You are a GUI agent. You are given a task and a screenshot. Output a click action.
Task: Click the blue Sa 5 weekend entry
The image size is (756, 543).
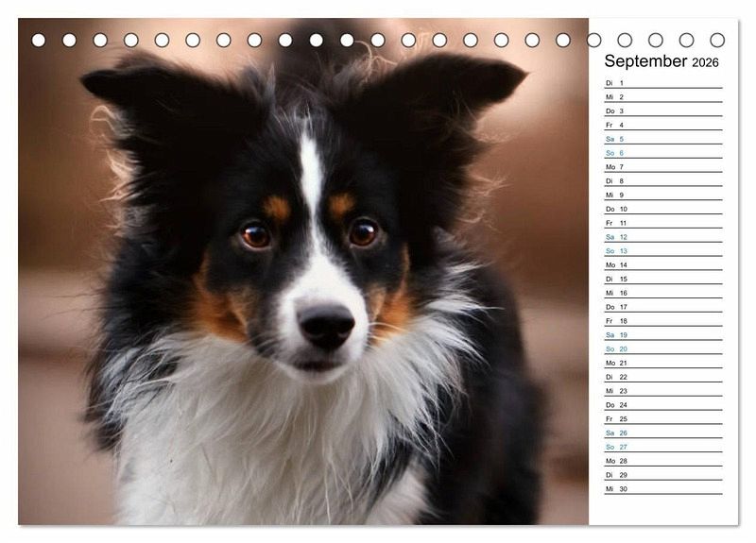point(662,139)
